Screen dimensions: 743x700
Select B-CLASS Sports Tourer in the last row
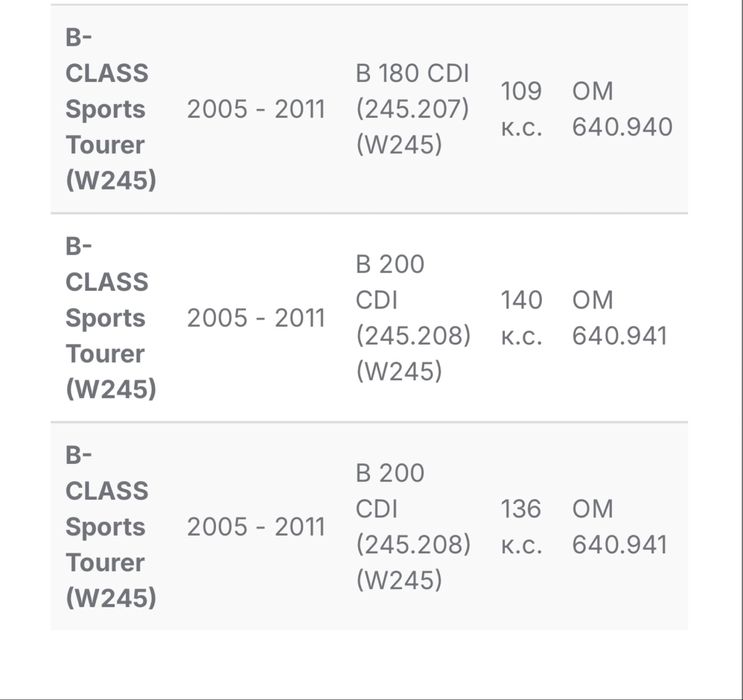(110, 527)
